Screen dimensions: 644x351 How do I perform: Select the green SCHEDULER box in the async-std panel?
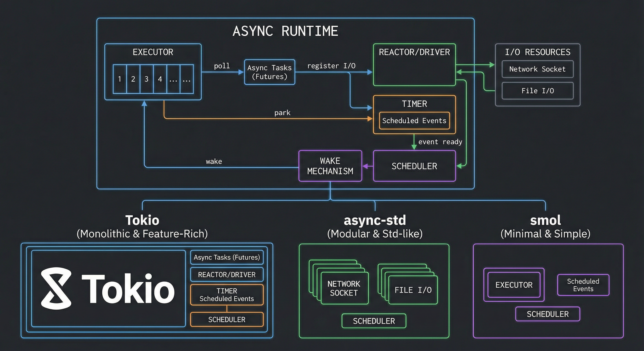(374, 321)
